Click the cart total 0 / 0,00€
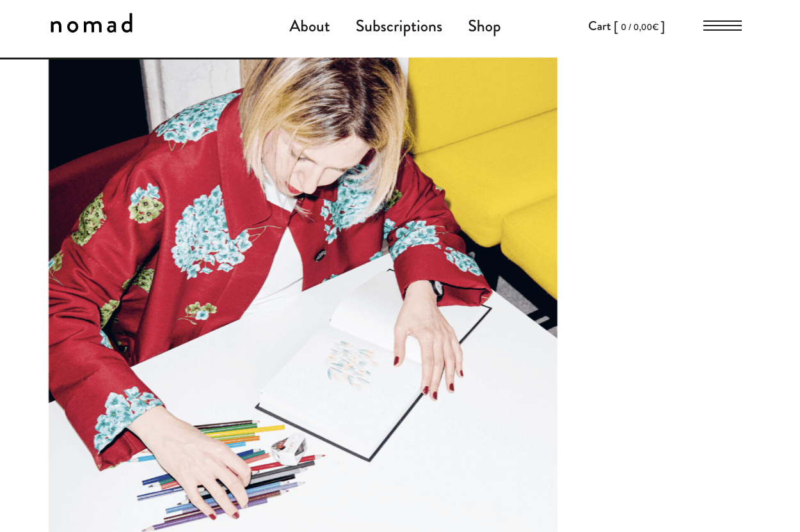 [639, 27]
